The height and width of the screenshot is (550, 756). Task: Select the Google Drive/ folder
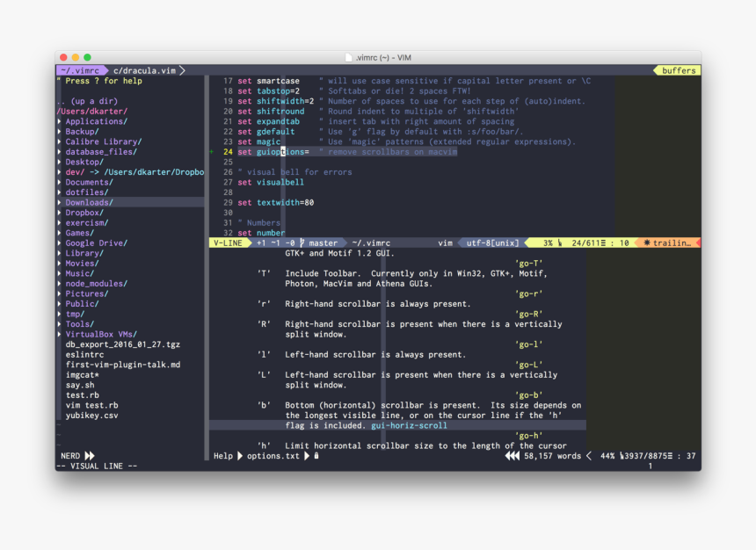click(x=97, y=243)
